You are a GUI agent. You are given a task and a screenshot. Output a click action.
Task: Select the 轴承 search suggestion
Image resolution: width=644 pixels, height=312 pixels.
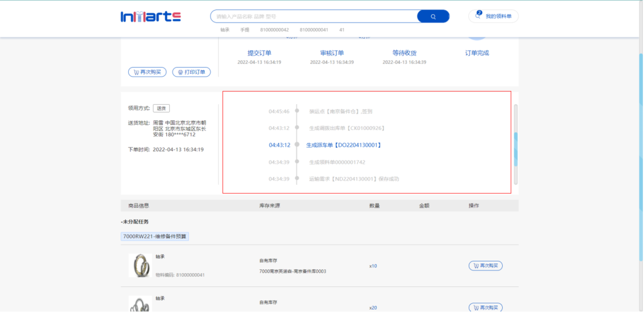point(225,30)
